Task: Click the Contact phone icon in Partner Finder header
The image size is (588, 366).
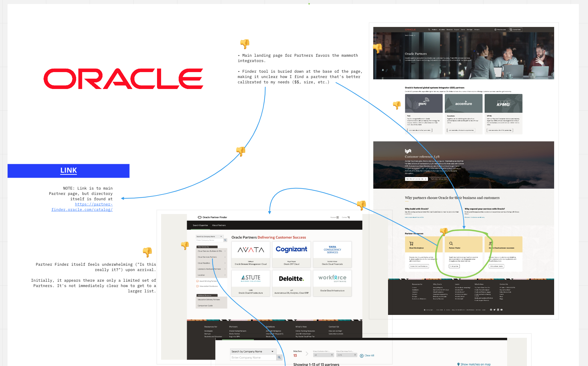Action: 349,217
